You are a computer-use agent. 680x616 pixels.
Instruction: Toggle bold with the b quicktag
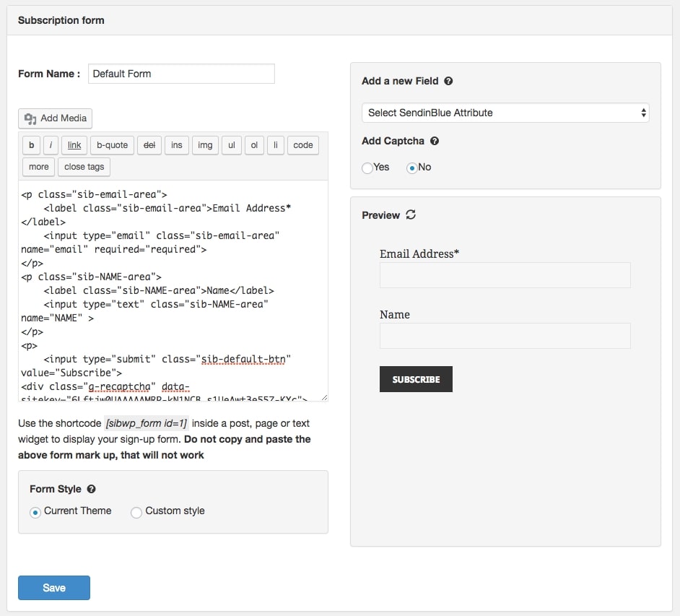point(31,145)
